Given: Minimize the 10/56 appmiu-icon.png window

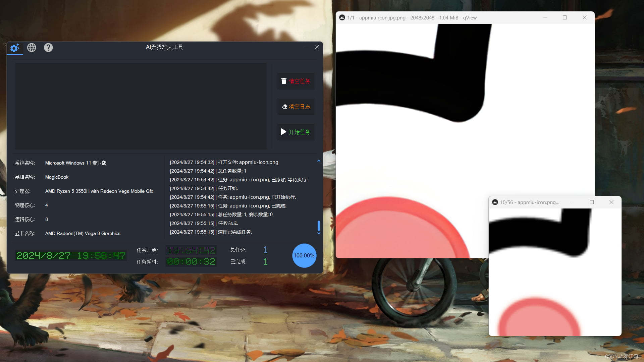Looking at the screenshot, I should (x=572, y=202).
